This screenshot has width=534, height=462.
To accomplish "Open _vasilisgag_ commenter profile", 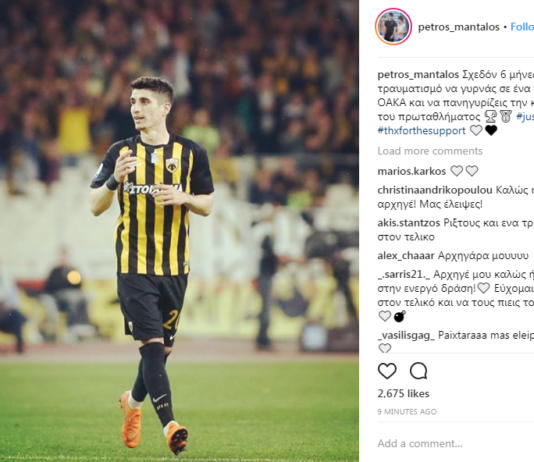I will [406, 335].
